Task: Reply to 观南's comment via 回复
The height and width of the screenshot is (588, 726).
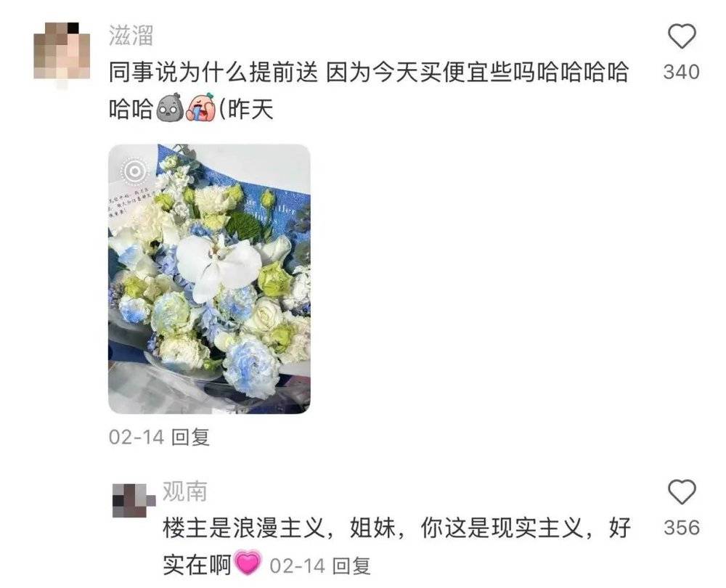Action: pos(351,565)
